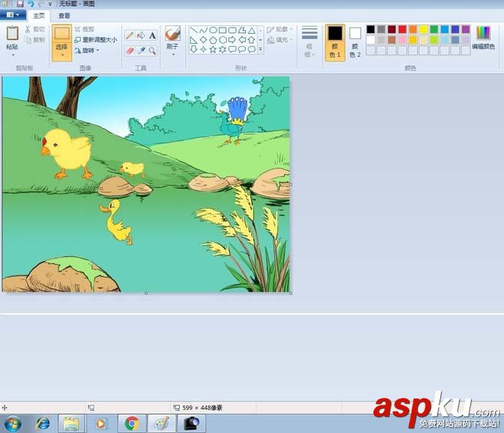Open 重新调整大小 dialog
Image resolution: width=504 pixels, height=433 pixels.
(x=96, y=40)
